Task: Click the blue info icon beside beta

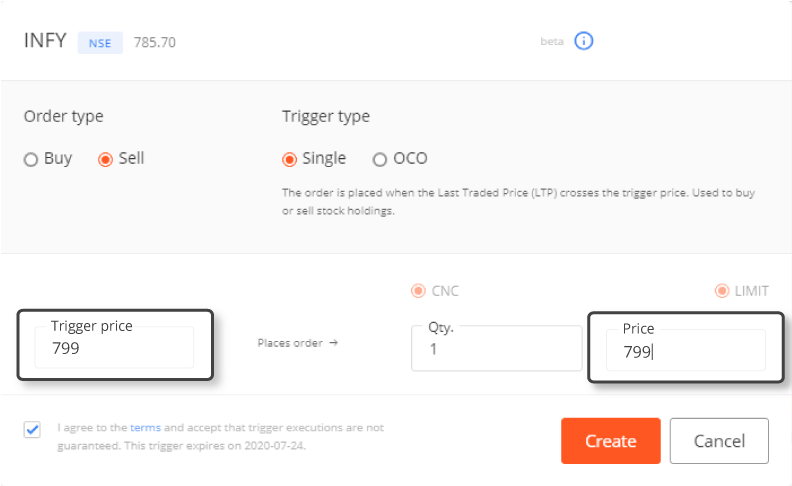Action: (x=583, y=41)
